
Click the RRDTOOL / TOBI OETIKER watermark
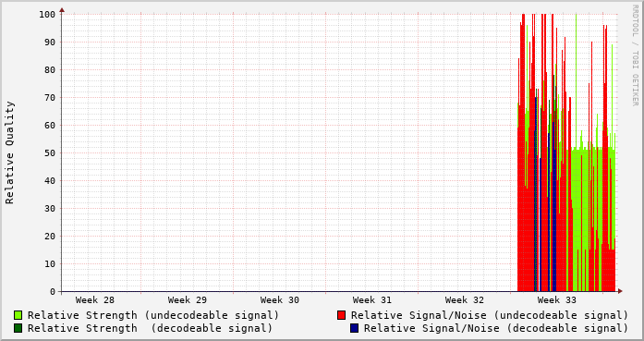(635, 55)
